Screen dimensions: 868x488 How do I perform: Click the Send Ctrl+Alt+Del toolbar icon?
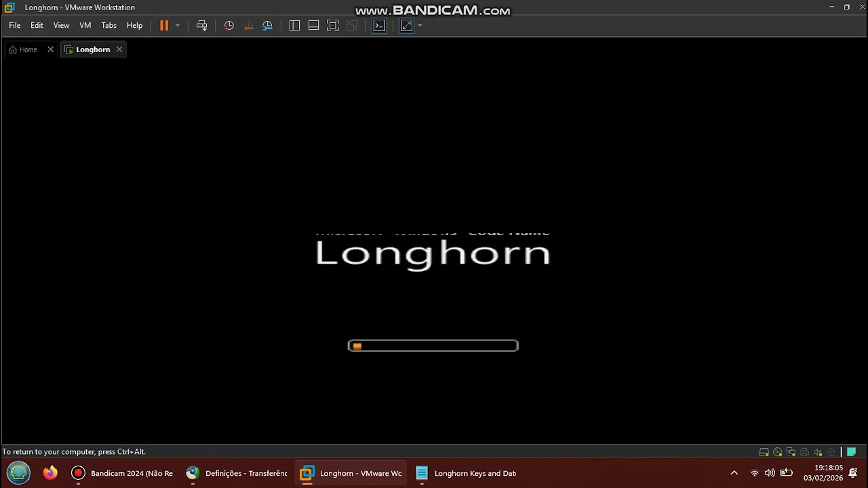(201, 25)
